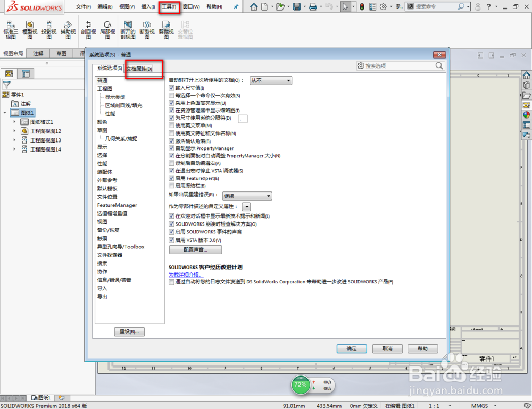Expand the 工程图视图13 node
The image size is (532, 409).
14,140
